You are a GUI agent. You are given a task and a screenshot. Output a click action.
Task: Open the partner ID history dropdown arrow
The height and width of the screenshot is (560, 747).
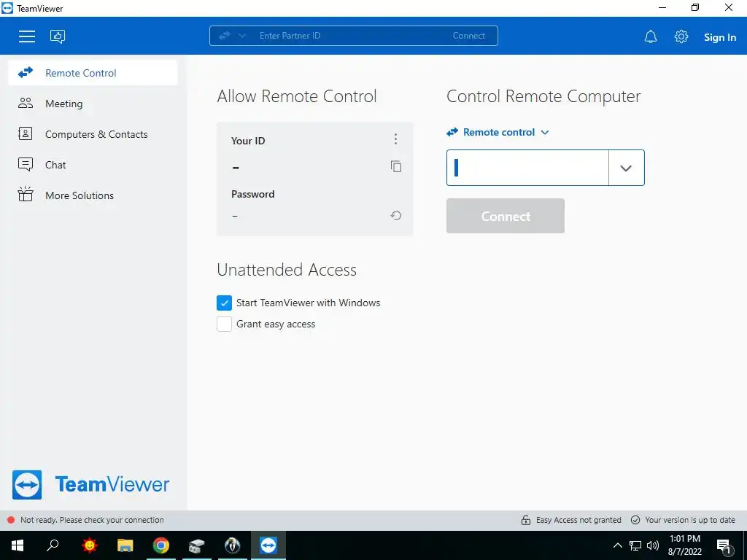point(626,168)
